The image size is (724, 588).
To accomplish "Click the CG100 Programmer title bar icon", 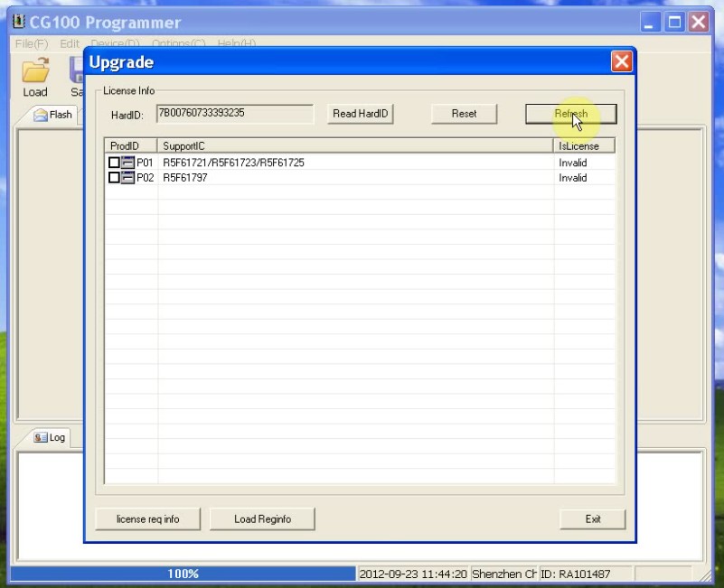I will (18, 22).
